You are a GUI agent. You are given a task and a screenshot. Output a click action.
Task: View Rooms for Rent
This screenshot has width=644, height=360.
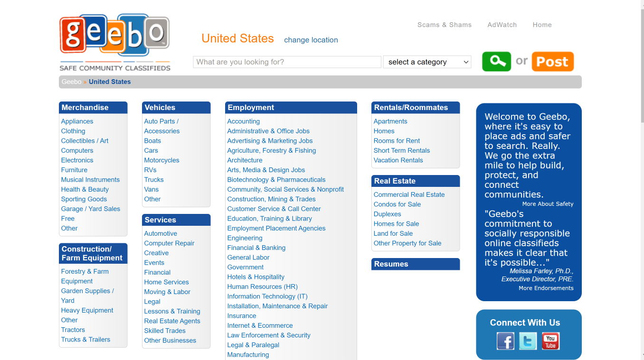397,141
